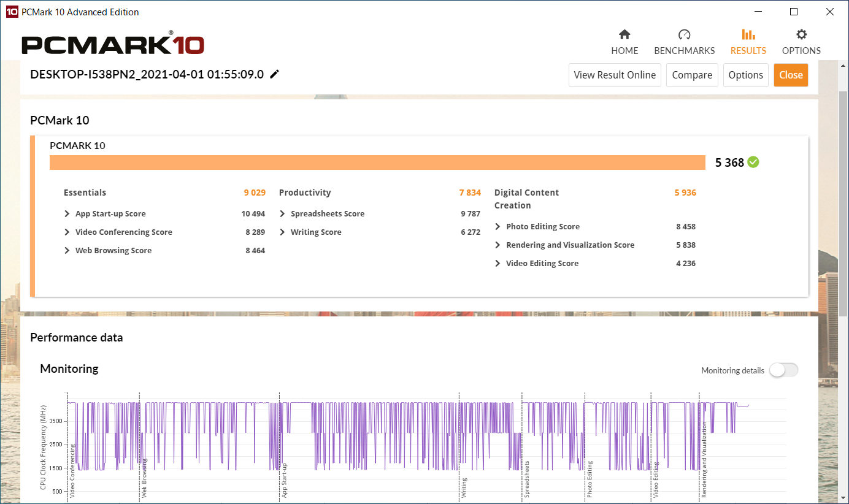Go to the Home section
Image resolution: width=849 pixels, height=504 pixels.
624,42
